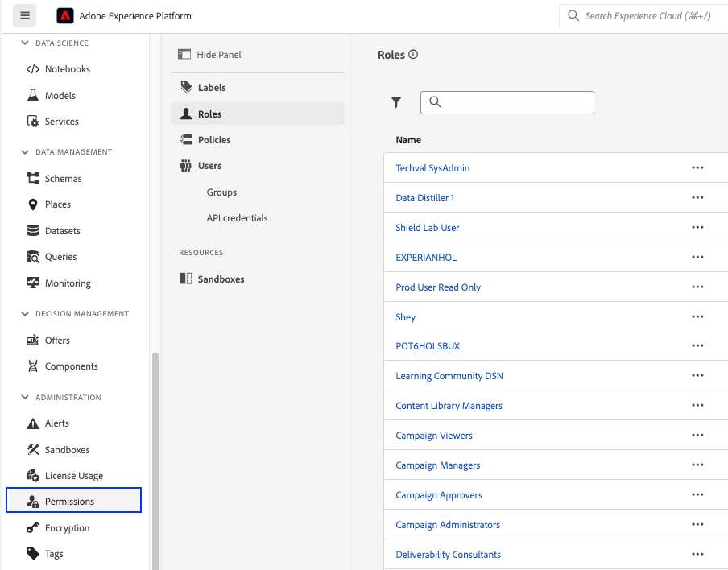Collapse the Decision Management section
The image size is (728, 570).
click(x=25, y=314)
